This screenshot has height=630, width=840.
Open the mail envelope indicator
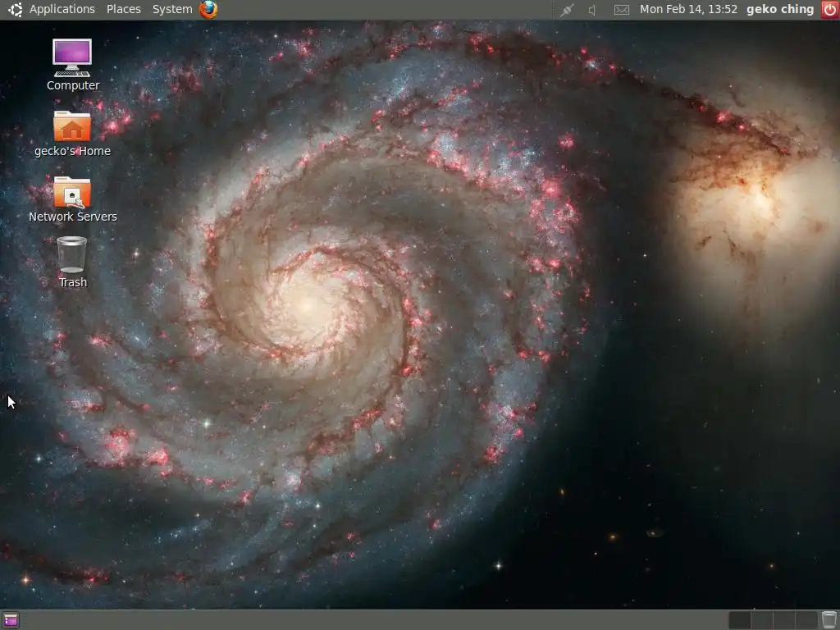point(622,10)
